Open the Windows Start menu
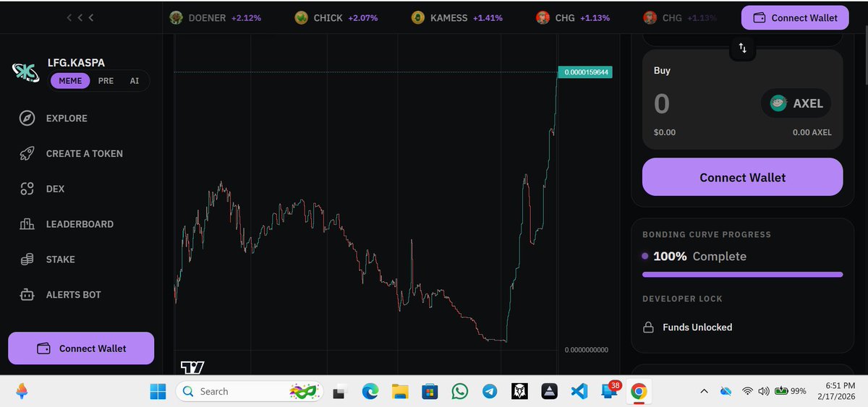Screen dimensions: 868x407 [x=158, y=391]
